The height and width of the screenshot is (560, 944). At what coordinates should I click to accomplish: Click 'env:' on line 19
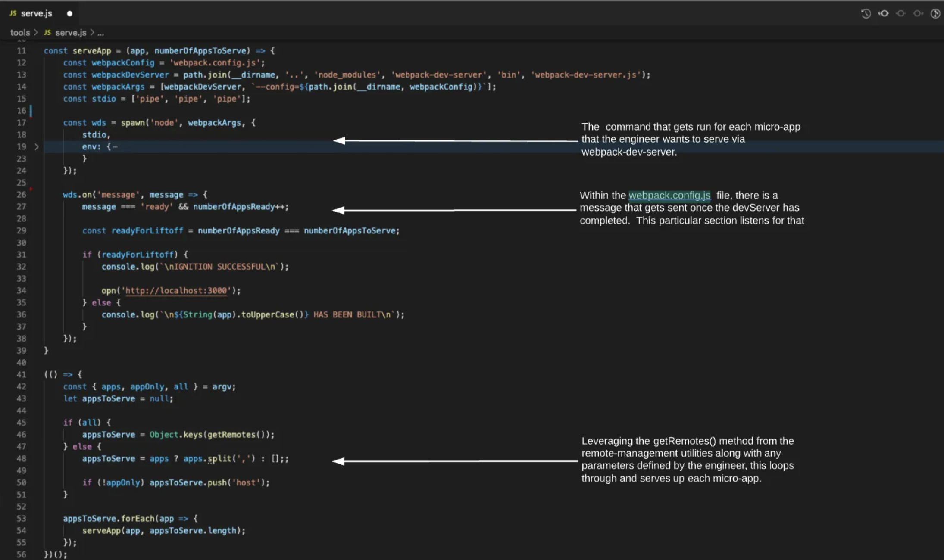click(91, 147)
